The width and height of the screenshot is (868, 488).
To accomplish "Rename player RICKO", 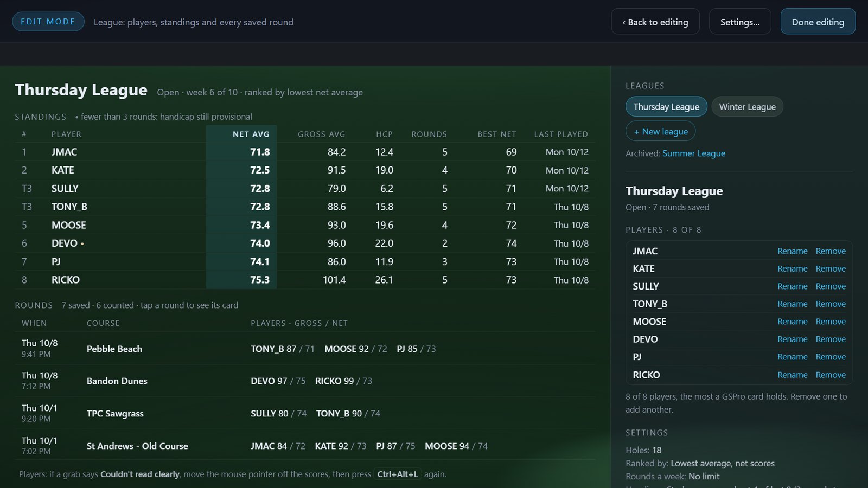I will coord(792,375).
